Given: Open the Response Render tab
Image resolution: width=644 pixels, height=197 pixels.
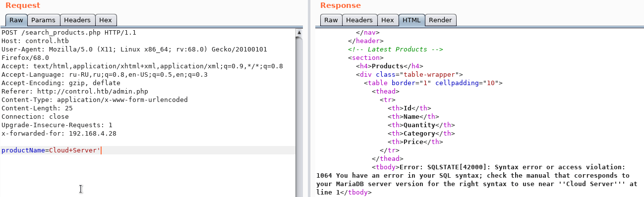Looking at the screenshot, I should (440, 20).
